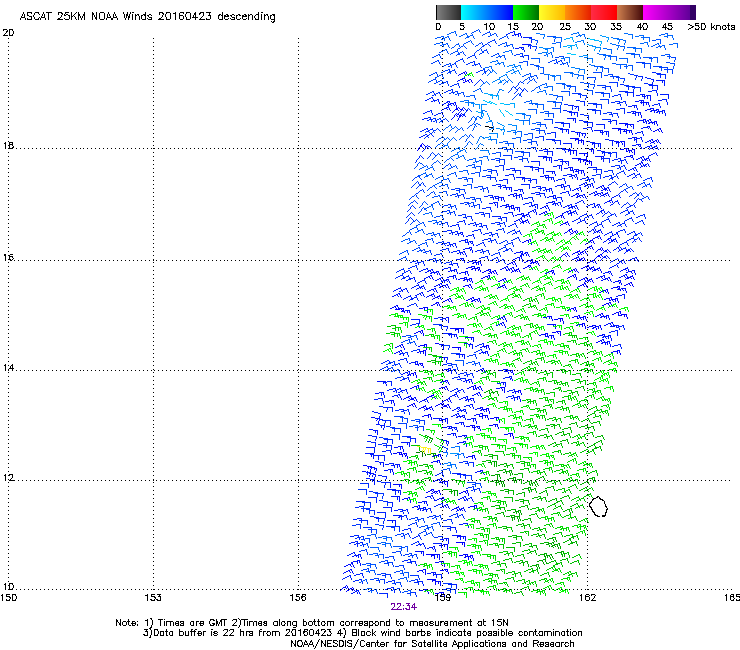Click the note line starting 'Note: 1) Times are GMT'
Image resolution: width=740 pixels, height=650 pixels.
[x=312, y=623]
